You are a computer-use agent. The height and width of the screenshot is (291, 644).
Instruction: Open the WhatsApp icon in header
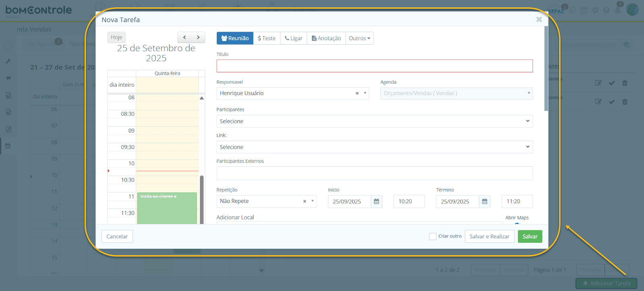click(573, 10)
